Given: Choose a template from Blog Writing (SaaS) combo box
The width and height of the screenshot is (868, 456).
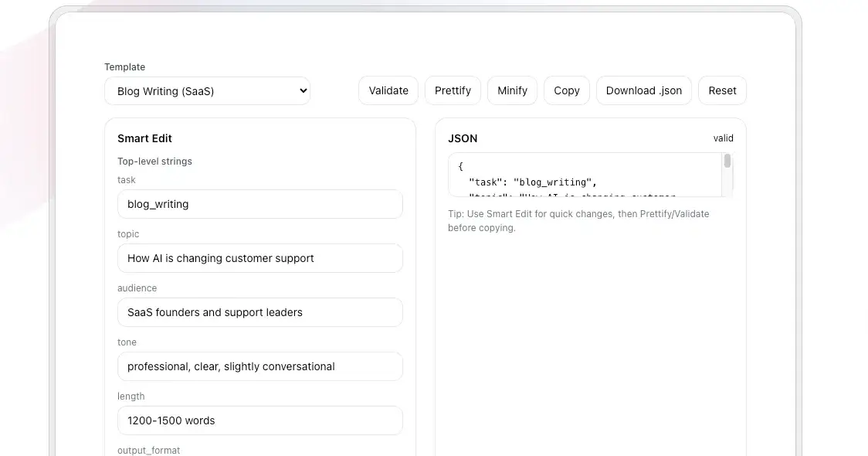Looking at the screenshot, I should coord(207,90).
